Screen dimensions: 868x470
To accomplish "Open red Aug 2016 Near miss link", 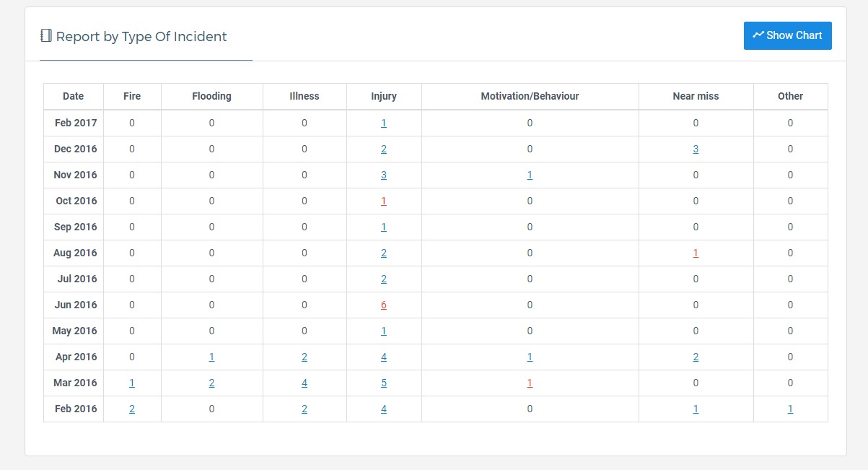I will [x=696, y=253].
